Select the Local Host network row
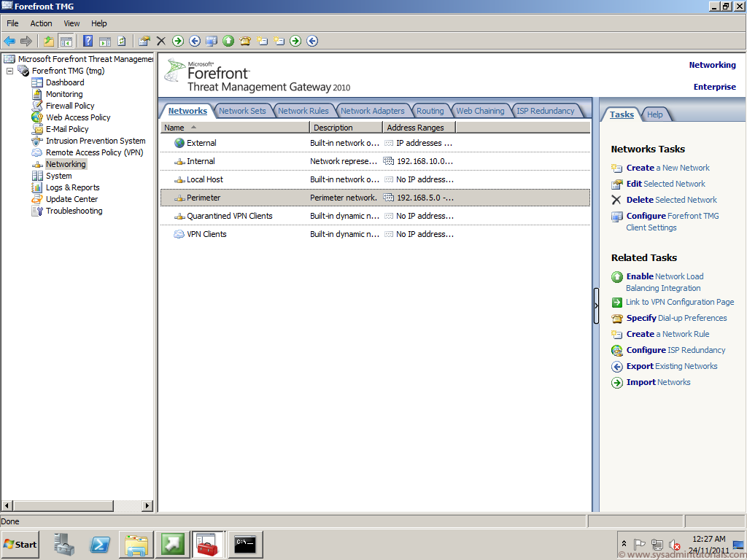Screen dimensions: 747x560 point(375,179)
